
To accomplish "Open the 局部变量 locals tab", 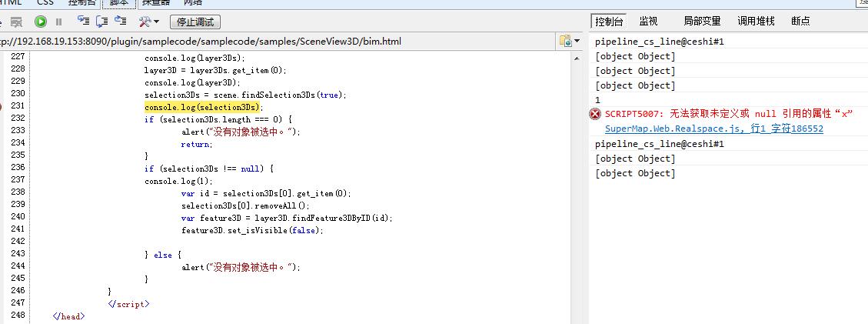I will click(x=702, y=22).
